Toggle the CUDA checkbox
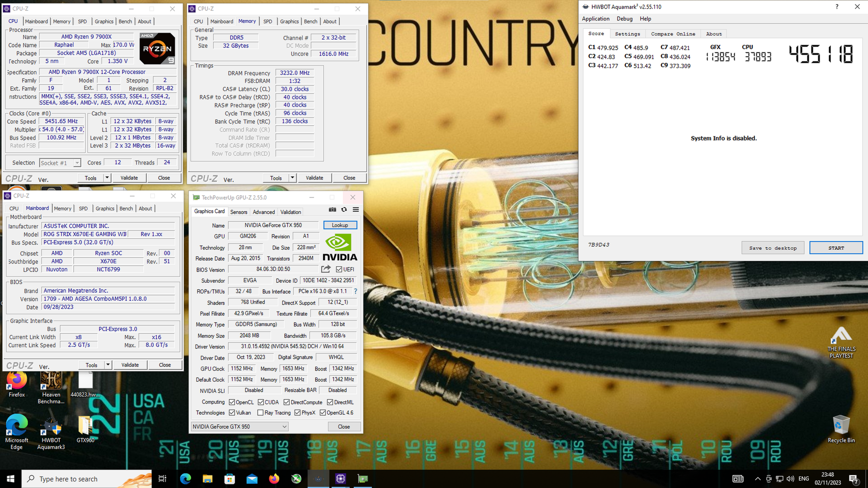Viewport: 868px width, 488px height. pos(261,402)
